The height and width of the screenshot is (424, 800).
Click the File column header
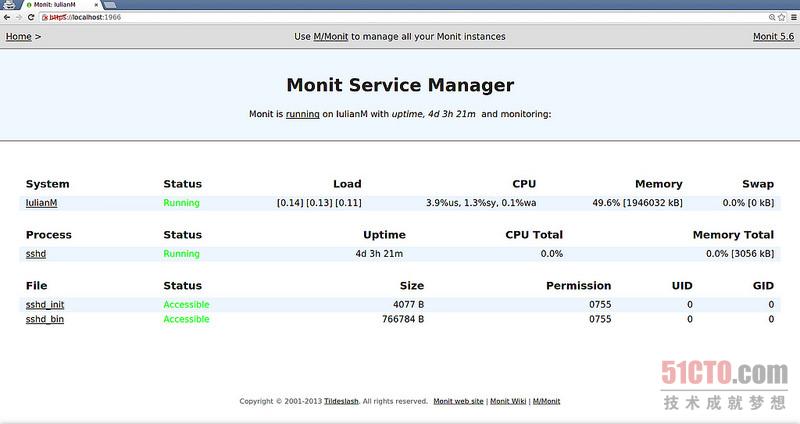click(x=36, y=286)
